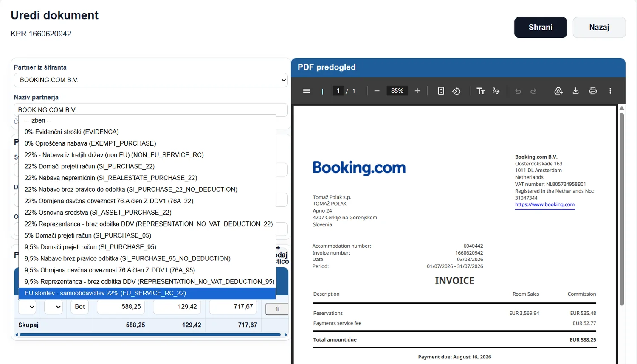The height and width of the screenshot is (364, 637).
Task: Click the 'EUR 3,569.94' room sales value
Action: click(x=524, y=314)
